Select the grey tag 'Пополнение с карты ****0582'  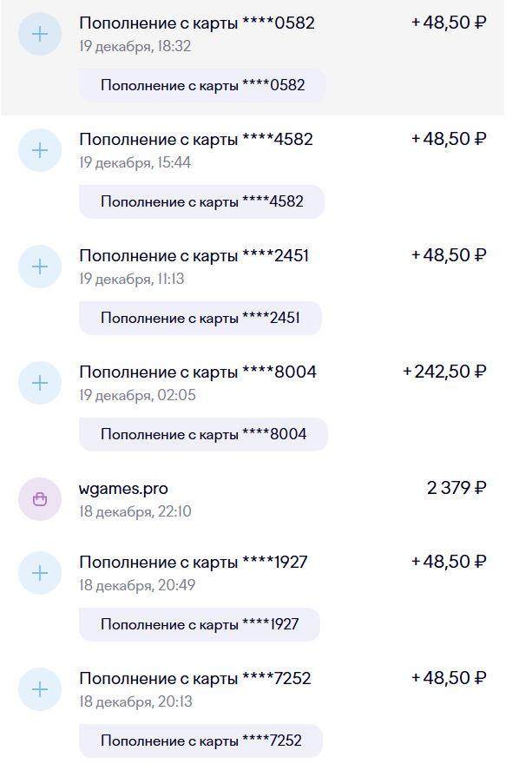pyautogui.click(x=202, y=86)
